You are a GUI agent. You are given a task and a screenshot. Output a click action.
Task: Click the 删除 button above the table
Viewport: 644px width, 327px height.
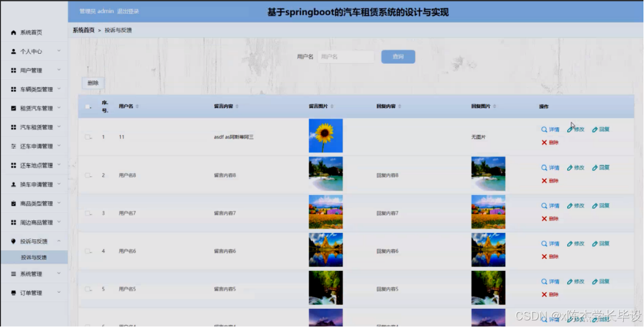coord(93,83)
